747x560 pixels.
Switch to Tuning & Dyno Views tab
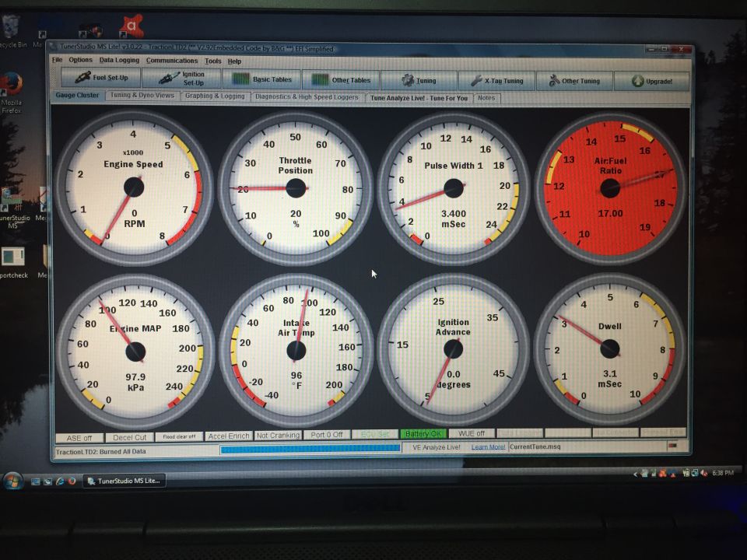[142, 95]
